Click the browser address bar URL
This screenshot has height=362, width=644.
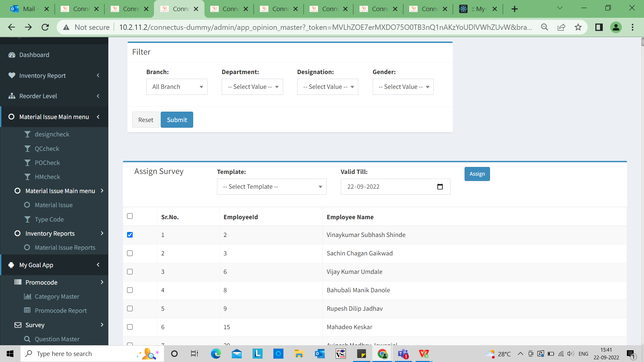click(325, 27)
